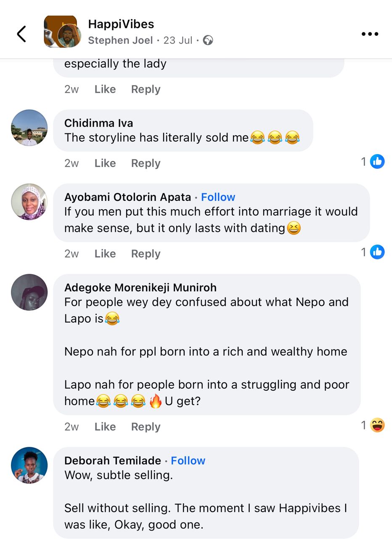The height and width of the screenshot is (539, 392).
Task: Open Ayobami Otolorin Apata's avatar
Action: tap(29, 202)
